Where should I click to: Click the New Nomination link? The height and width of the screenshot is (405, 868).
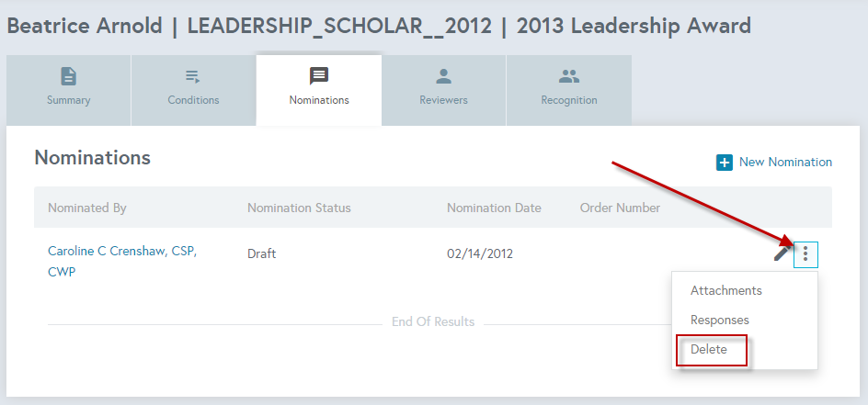coord(785,162)
